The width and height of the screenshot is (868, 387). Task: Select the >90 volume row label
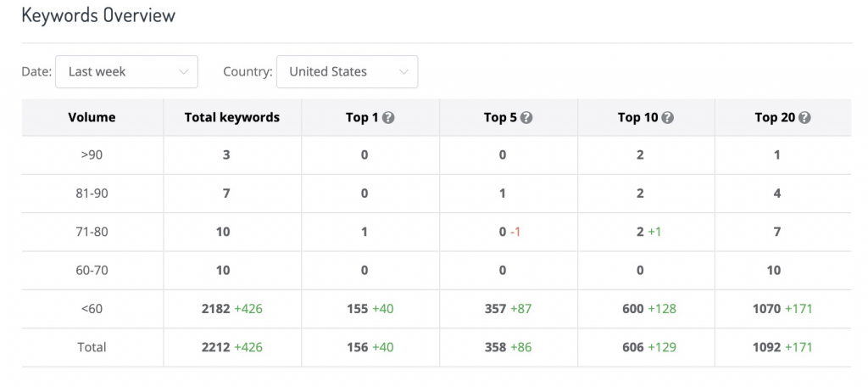(92, 154)
